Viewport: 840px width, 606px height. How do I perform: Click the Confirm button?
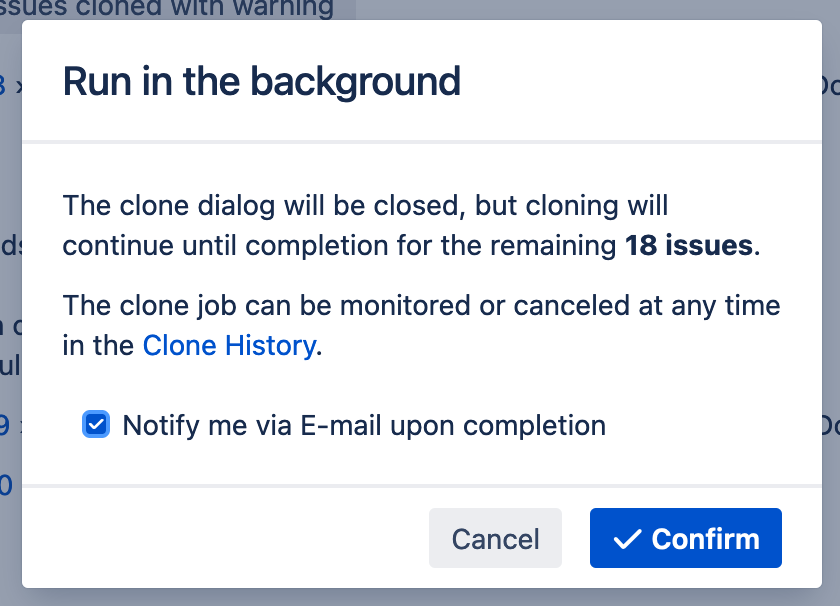[685, 539]
